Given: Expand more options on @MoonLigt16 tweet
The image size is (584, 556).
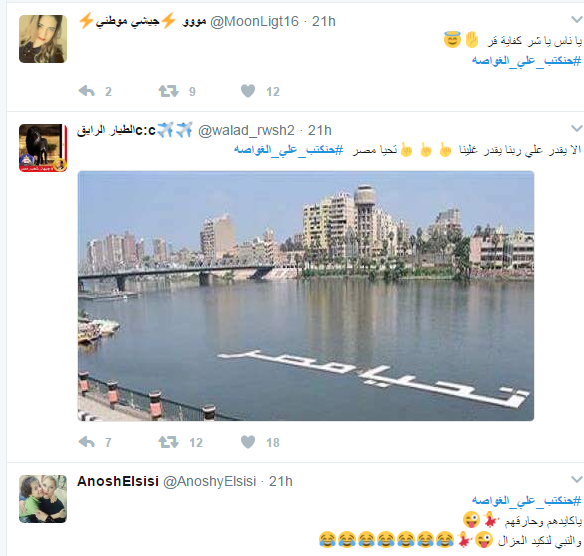Looking at the screenshot, I should 577,19.
